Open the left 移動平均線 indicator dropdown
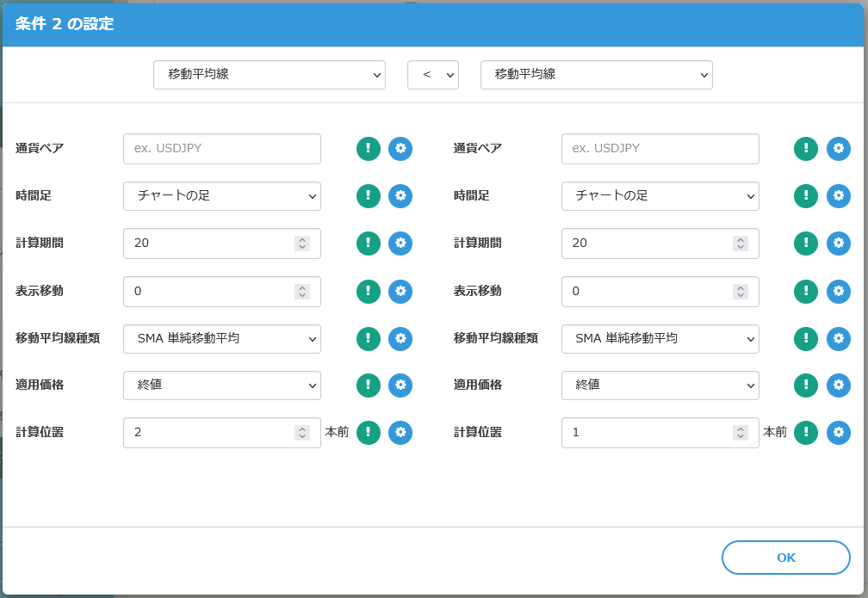Screen dimensions: 868x598 coord(270,75)
